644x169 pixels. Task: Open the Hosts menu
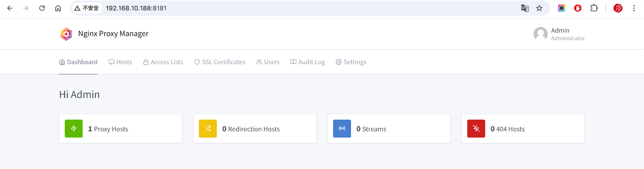point(120,62)
